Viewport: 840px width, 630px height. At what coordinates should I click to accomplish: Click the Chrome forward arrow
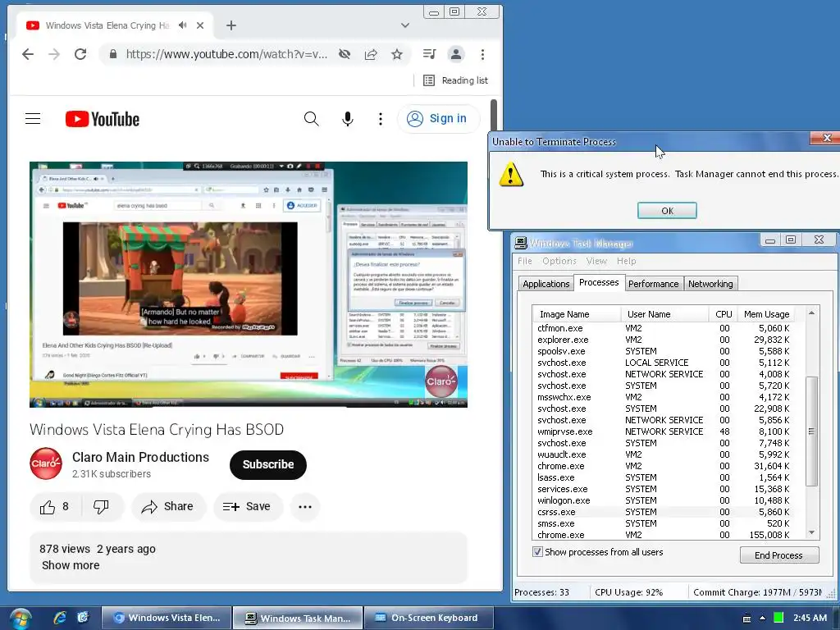click(x=54, y=54)
